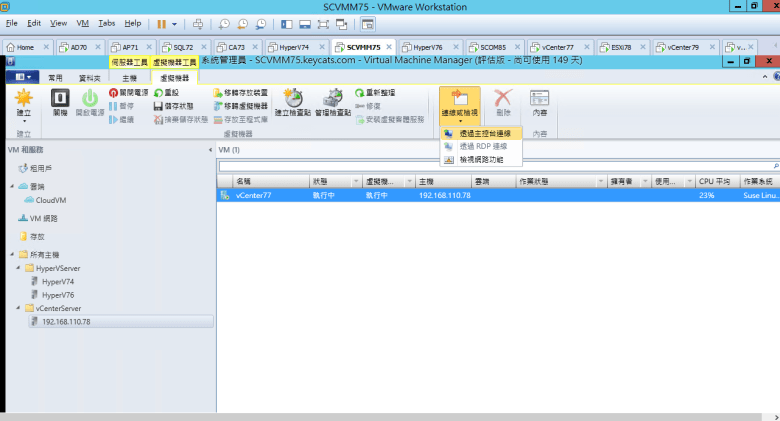Screen dimensions: 780x421
Task: Click the 開啟電源 (Power On) icon
Action: coord(89,102)
